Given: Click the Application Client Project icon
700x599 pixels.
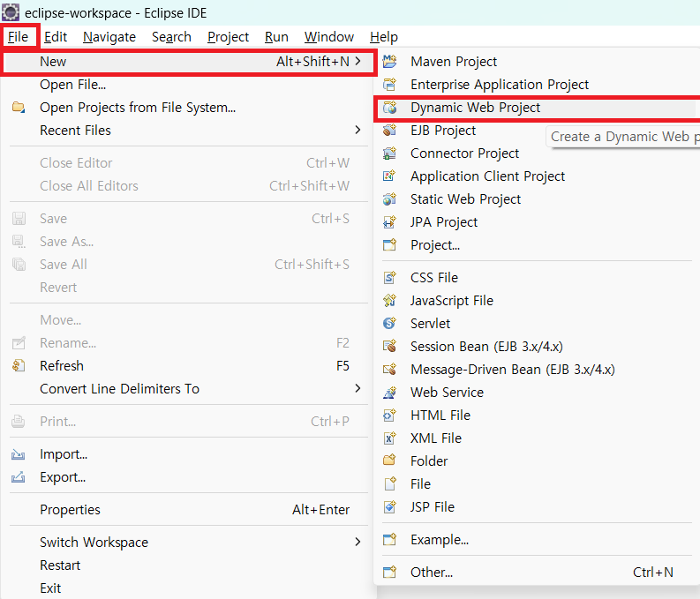Looking at the screenshot, I should 390,176.
